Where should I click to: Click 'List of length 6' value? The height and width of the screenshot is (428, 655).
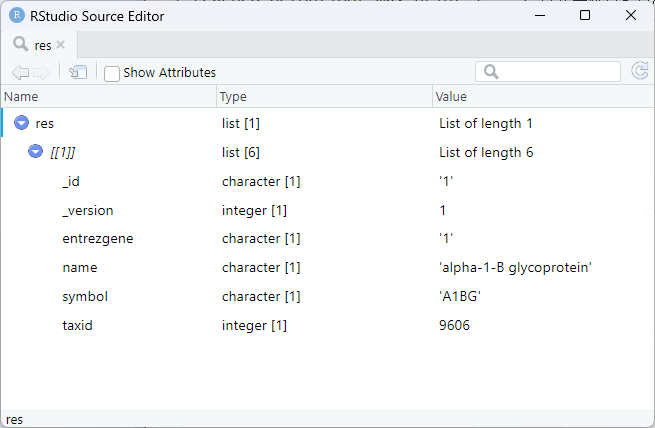486,152
